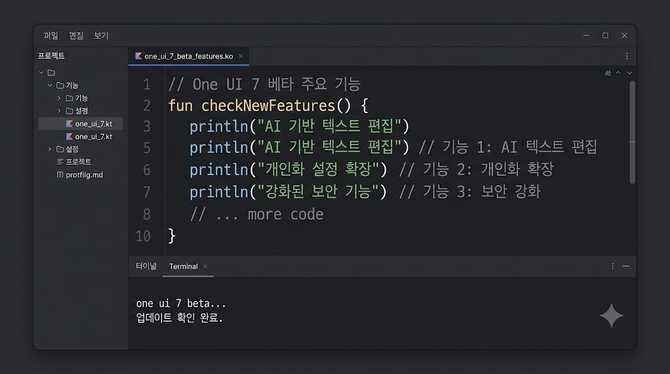670x374 pixels.
Task: Switch to the 터미널 panel tab
Action: pos(146,266)
